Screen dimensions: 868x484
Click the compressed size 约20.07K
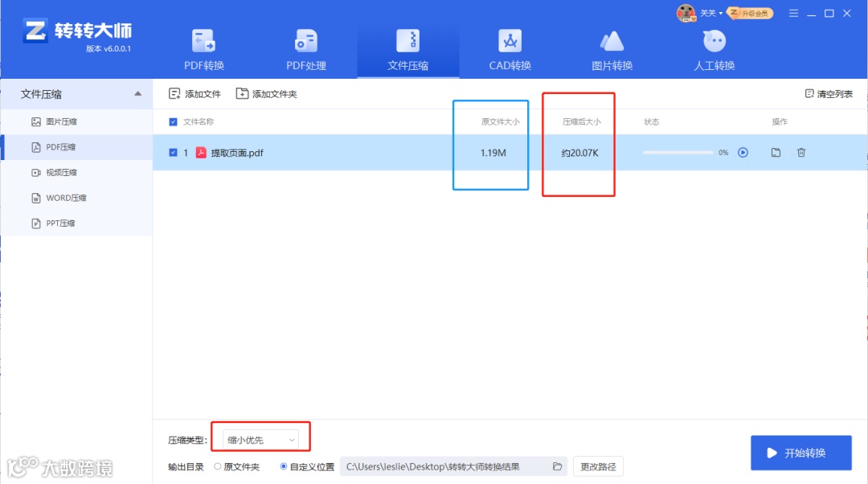[x=579, y=153]
